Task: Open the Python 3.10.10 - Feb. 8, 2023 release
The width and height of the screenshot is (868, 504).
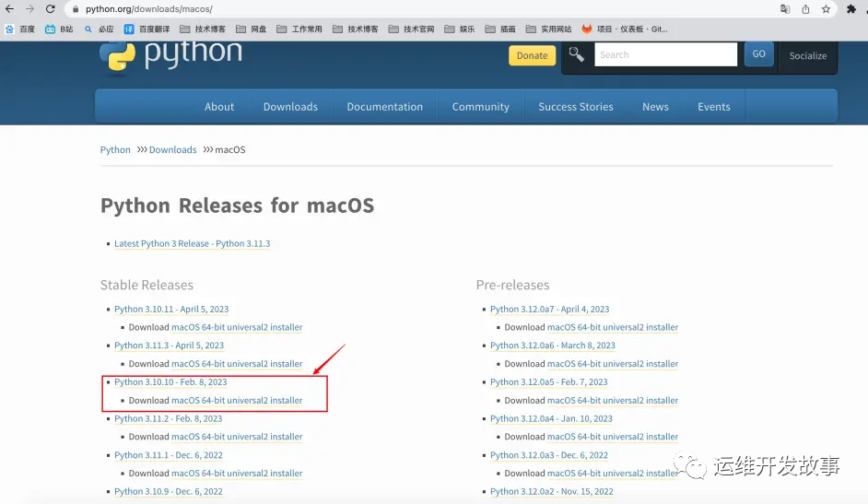Action: 170,381
